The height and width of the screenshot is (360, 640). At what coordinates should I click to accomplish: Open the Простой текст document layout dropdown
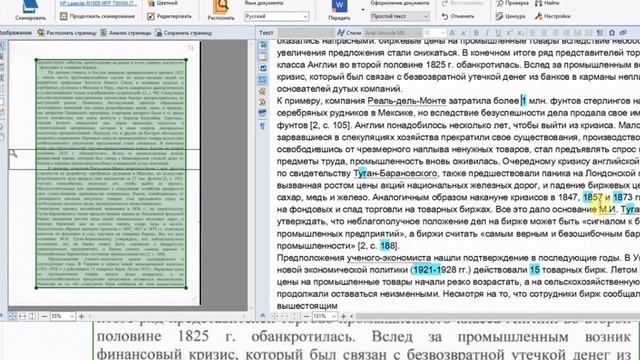400,16
